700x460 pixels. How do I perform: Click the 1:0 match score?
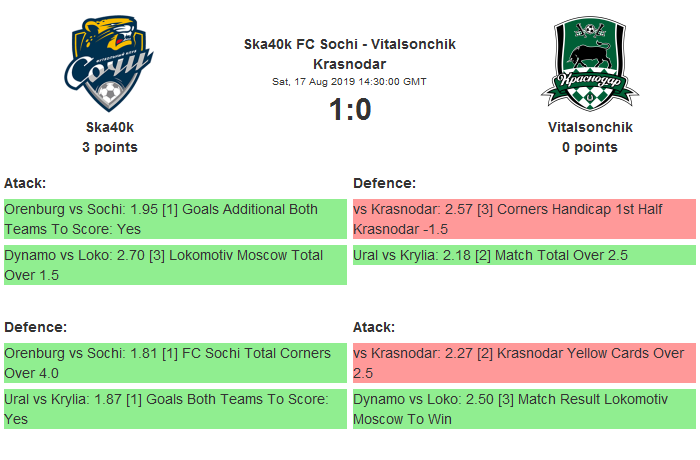(350, 109)
